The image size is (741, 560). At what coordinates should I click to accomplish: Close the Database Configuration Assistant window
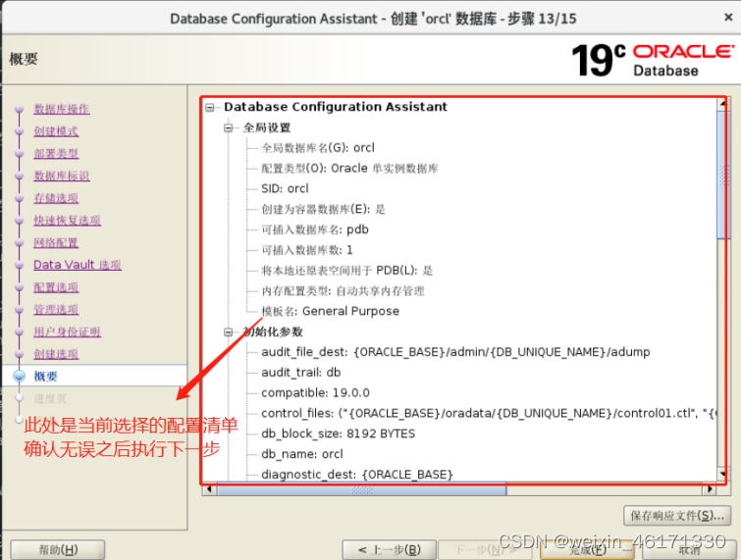tap(728, 18)
